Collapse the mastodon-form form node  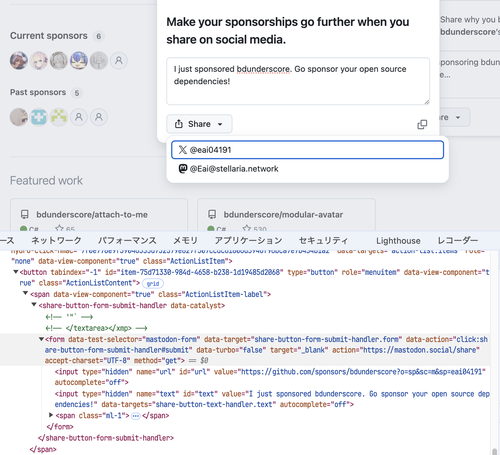coord(41,339)
